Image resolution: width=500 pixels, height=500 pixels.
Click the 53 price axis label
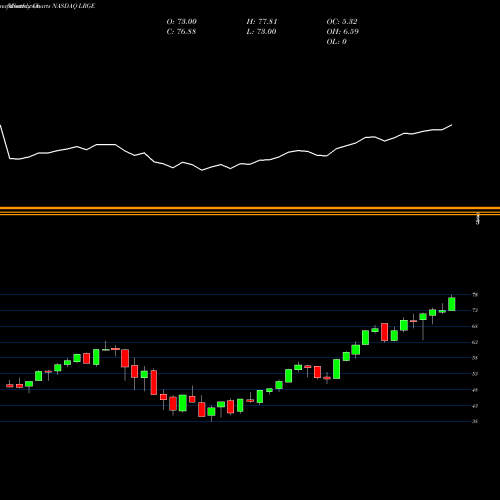tap(475, 374)
